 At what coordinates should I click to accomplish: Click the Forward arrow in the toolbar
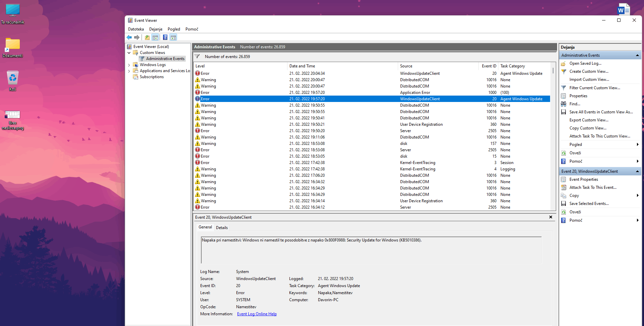point(137,37)
